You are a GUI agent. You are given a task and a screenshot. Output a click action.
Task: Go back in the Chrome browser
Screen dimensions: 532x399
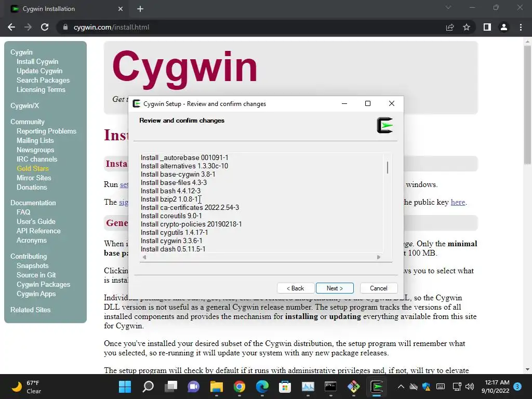point(11,27)
